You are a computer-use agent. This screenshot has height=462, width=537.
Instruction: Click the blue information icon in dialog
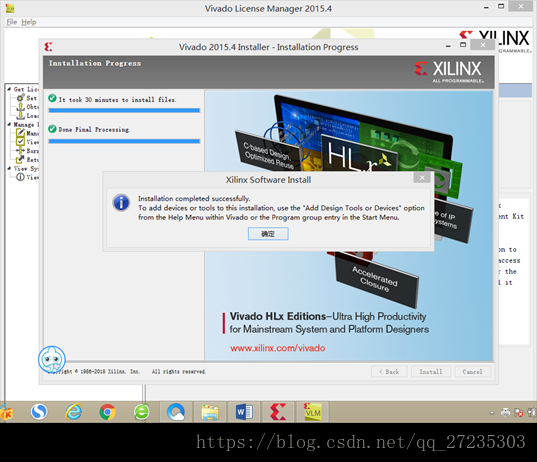[x=121, y=202]
